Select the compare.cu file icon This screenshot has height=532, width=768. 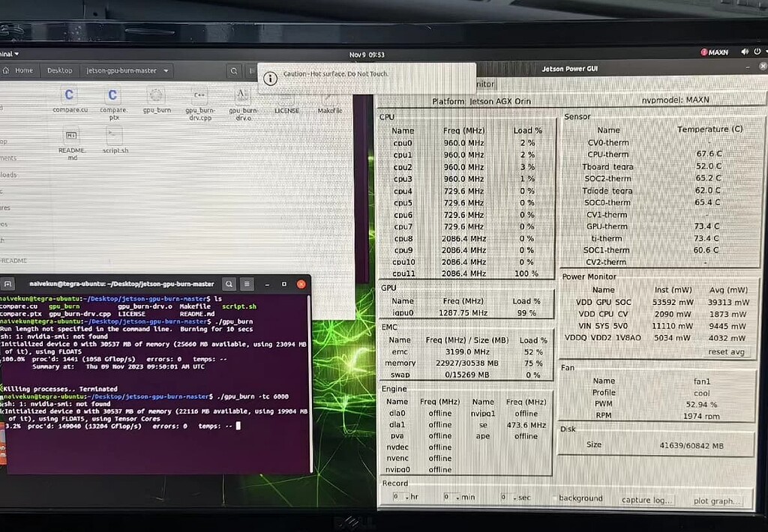coord(69,94)
